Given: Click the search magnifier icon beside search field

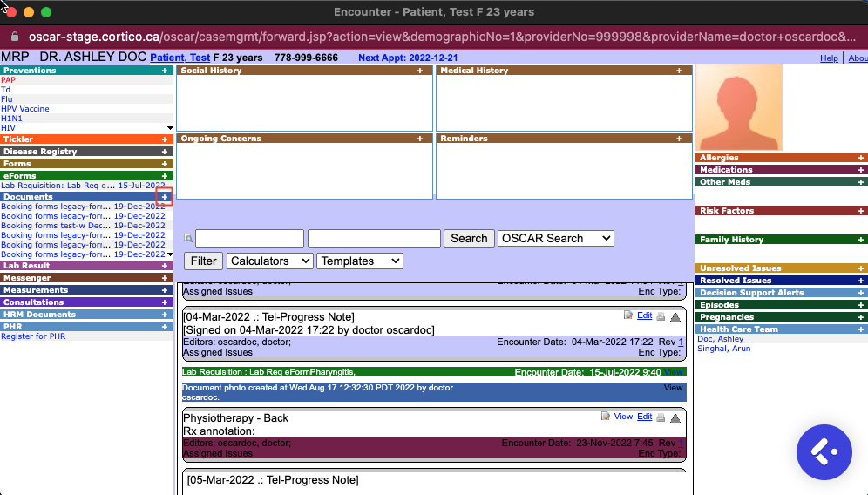Looking at the screenshot, I should [188, 238].
